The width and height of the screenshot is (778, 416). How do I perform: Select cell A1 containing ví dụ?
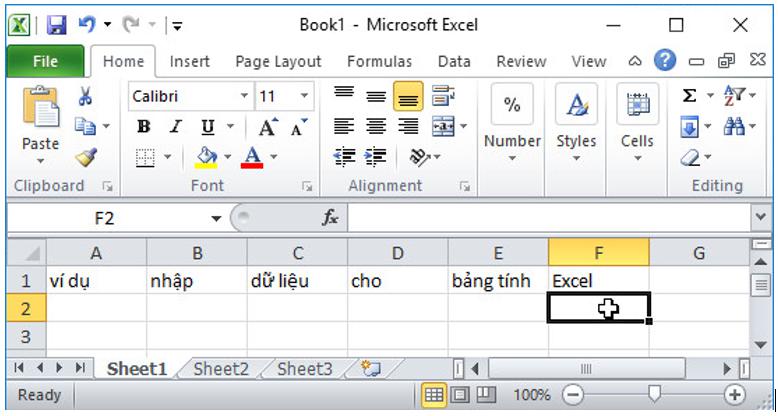pos(96,281)
